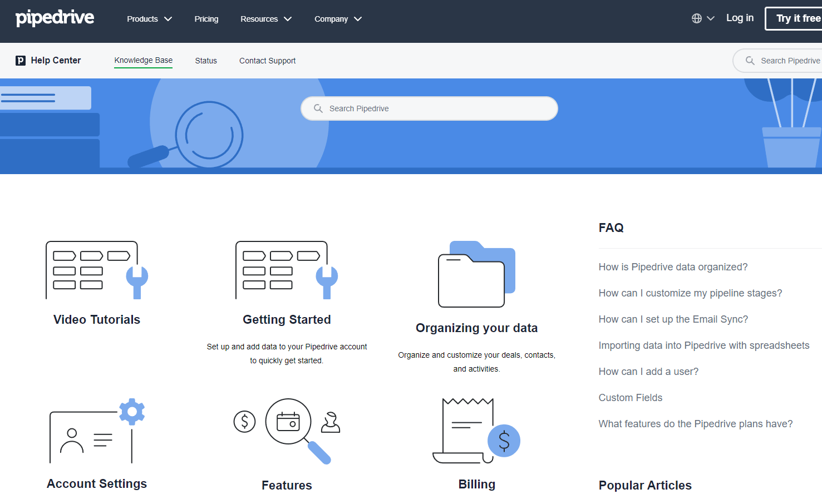Open the Billing heading
822x504 pixels.
tap(477, 484)
